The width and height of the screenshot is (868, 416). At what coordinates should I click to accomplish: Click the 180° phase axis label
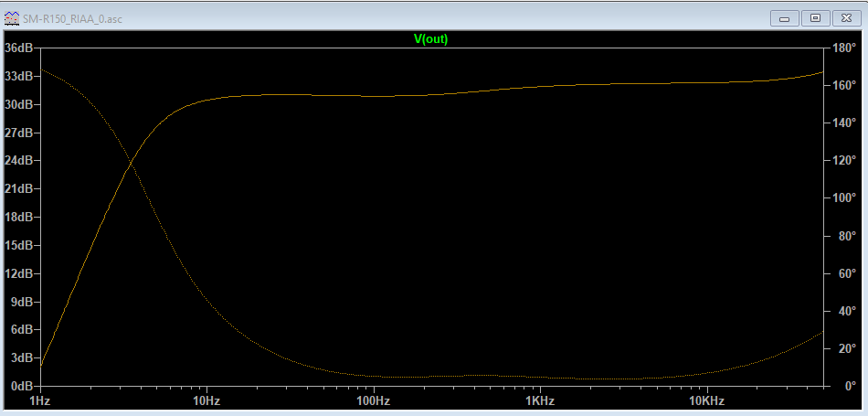coord(844,48)
